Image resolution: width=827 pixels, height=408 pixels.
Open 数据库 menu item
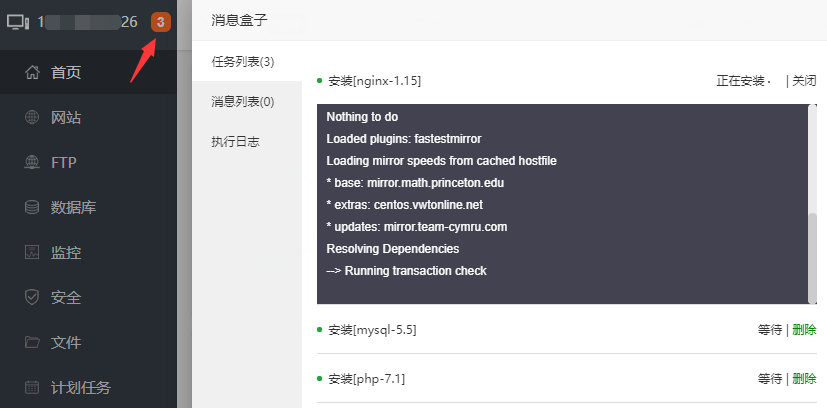73,208
